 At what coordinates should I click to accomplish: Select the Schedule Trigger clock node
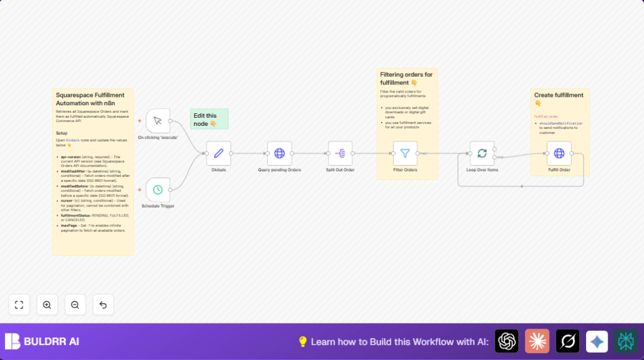pos(158,190)
